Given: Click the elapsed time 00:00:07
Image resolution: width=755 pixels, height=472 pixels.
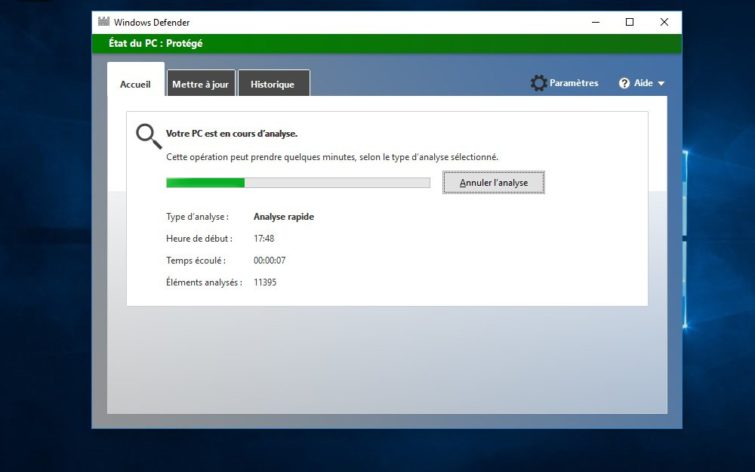Looking at the screenshot, I should [x=269, y=261].
